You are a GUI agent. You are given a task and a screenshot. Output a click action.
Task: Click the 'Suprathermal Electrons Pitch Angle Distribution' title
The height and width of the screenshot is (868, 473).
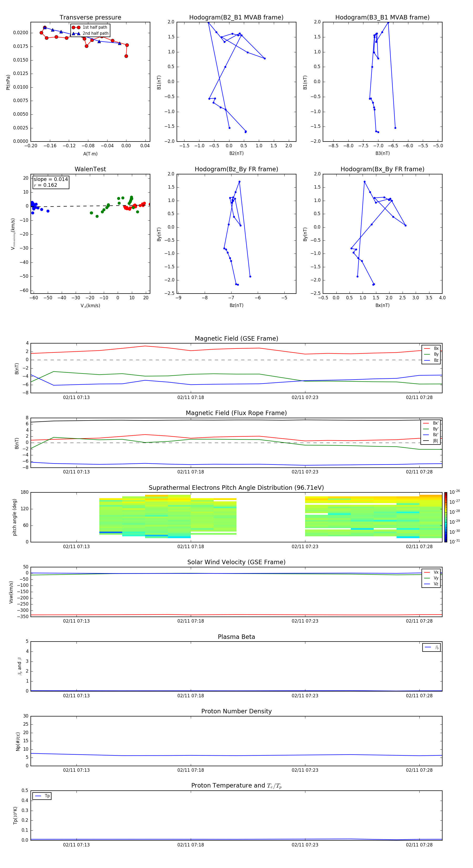236,488
